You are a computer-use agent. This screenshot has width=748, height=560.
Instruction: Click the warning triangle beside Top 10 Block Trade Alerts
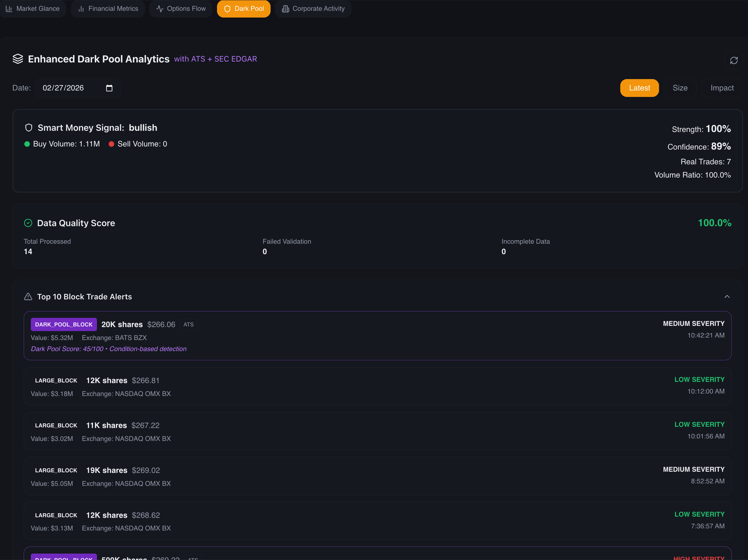[28, 296]
